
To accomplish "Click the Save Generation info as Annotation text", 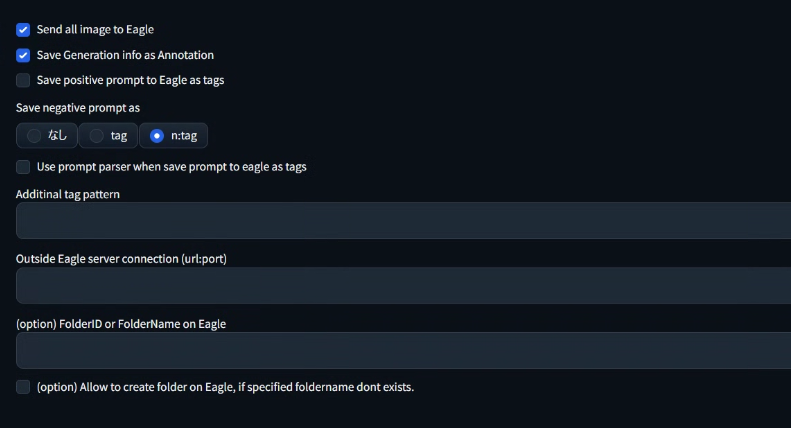I will tap(125, 55).
